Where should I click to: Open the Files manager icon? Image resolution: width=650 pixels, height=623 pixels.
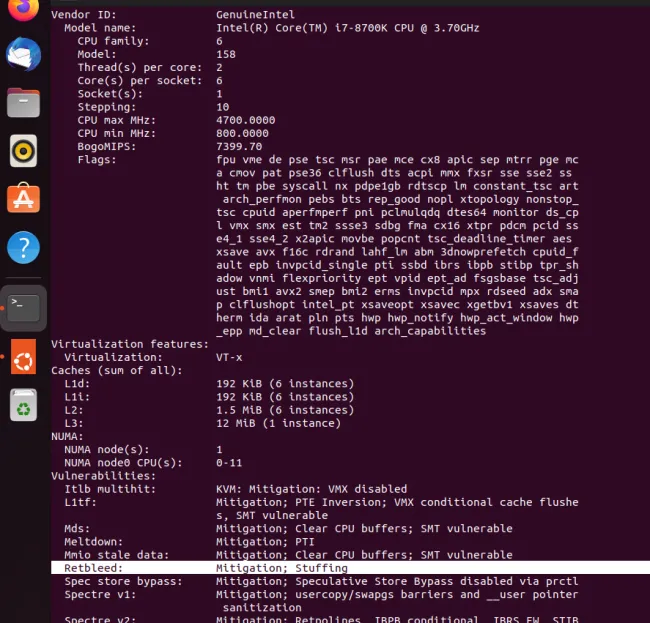click(x=23, y=102)
